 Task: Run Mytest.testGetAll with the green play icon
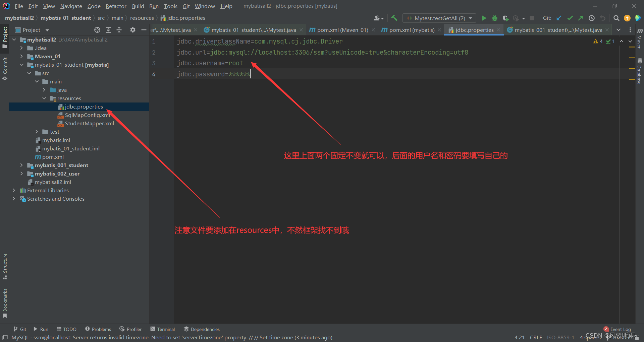(x=484, y=18)
